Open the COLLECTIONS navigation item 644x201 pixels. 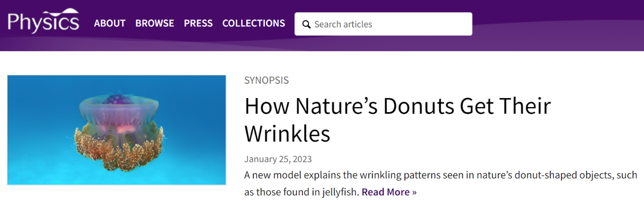click(x=254, y=23)
